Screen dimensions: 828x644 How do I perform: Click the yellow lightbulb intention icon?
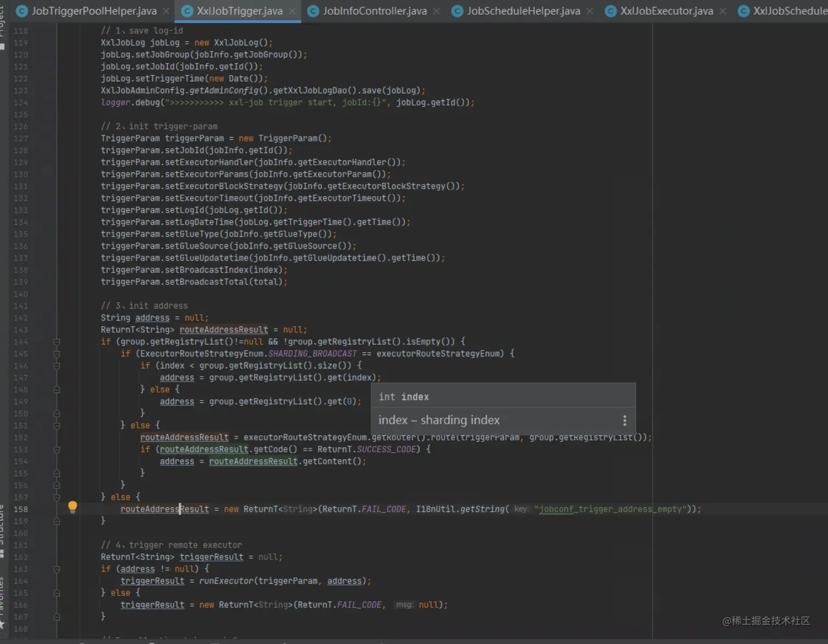point(72,507)
